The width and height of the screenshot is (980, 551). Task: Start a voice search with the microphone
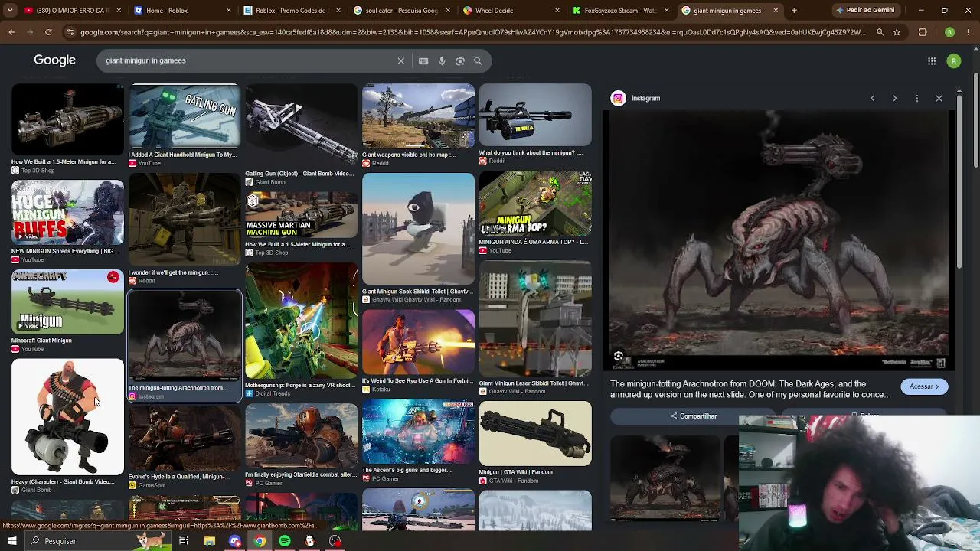[x=442, y=60]
